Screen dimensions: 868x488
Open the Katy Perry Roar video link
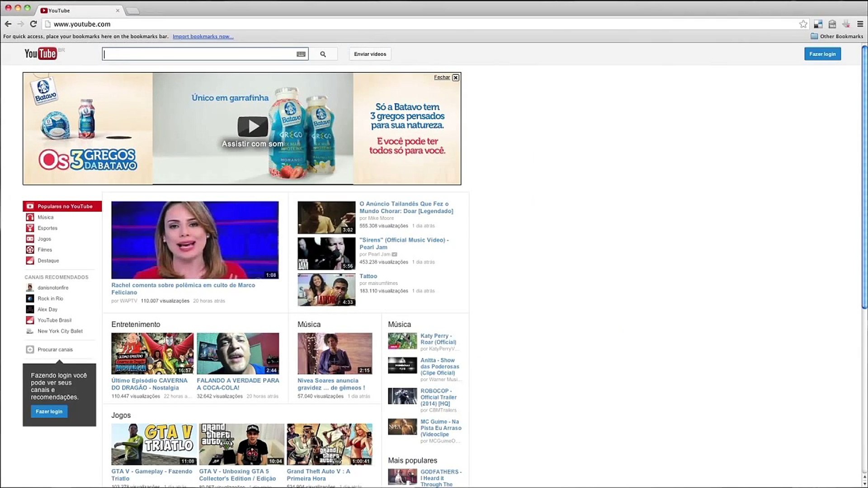438,339
